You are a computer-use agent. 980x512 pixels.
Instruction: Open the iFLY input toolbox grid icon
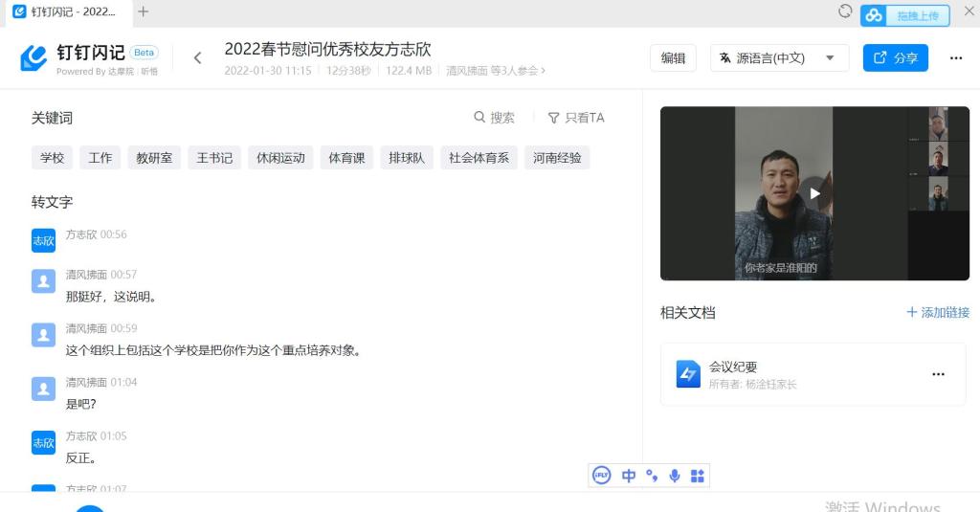pos(698,476)
